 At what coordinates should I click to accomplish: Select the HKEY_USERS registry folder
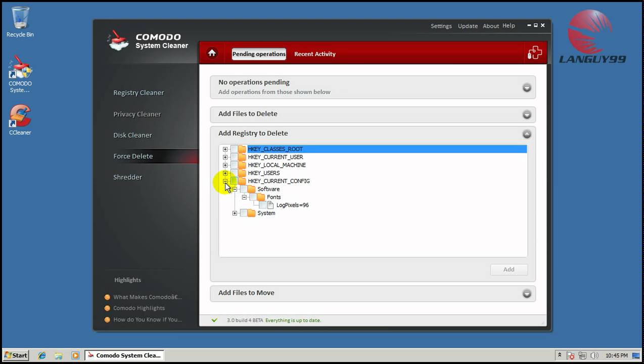pos(263,173)
